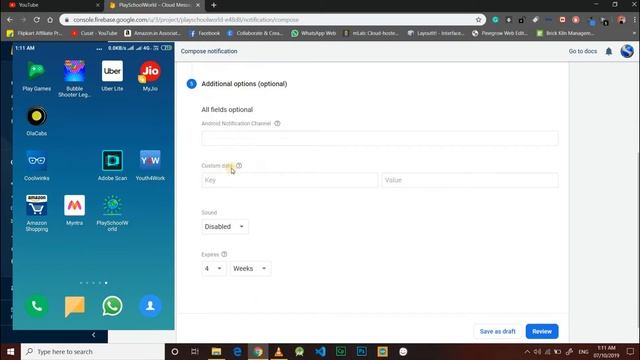Click Save as draft

pos(498,331)
